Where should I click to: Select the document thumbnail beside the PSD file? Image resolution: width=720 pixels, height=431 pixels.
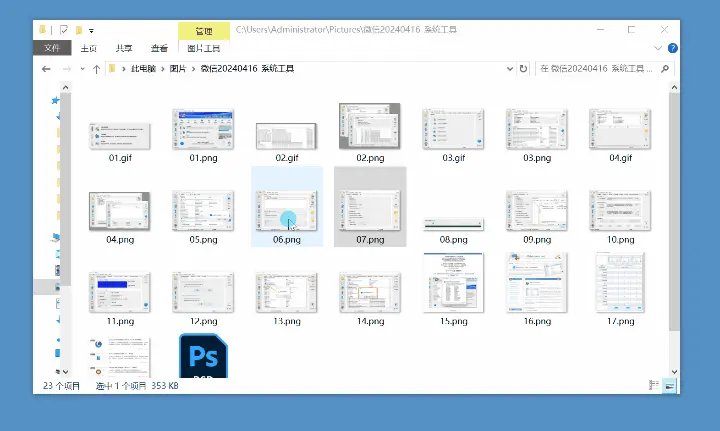119,358
